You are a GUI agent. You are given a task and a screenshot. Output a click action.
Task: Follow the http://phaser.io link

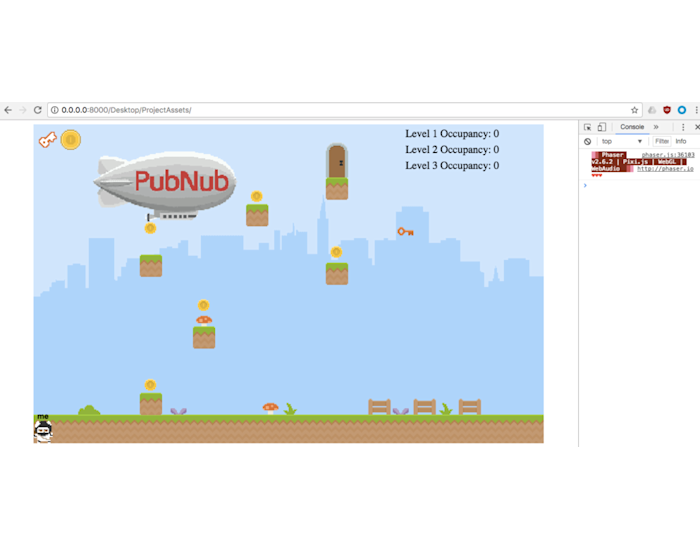(x=665, y=169)
